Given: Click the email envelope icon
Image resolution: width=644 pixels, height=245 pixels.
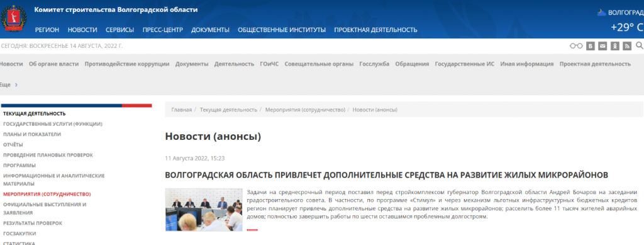Looking at the screenshot, I should pyautogui.click(x=602, y=46).
